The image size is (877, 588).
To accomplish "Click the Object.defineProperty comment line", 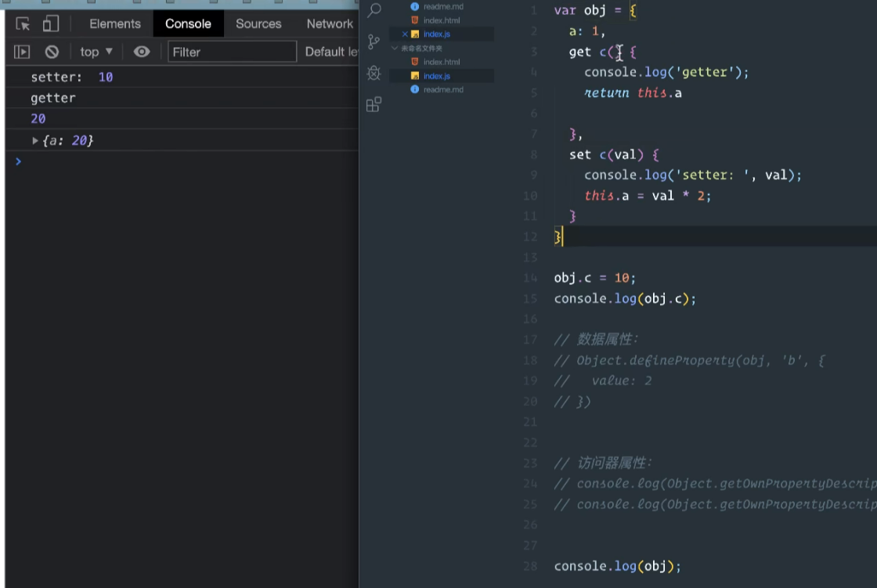I will coord(689,360).
